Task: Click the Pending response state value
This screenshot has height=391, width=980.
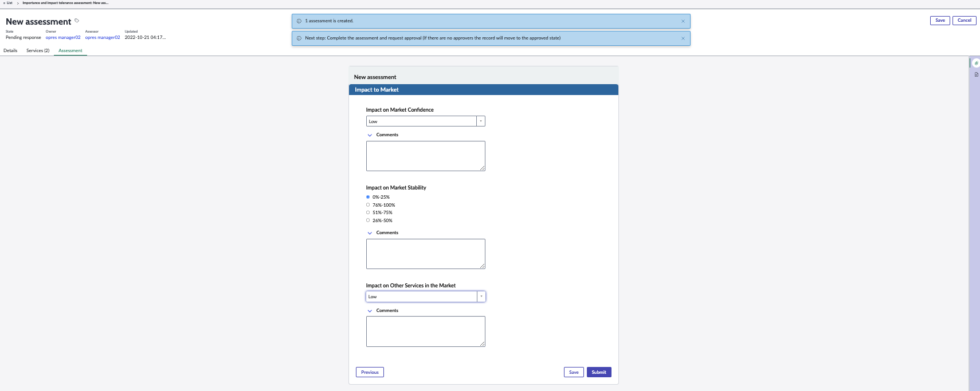Action: point(23,38)
